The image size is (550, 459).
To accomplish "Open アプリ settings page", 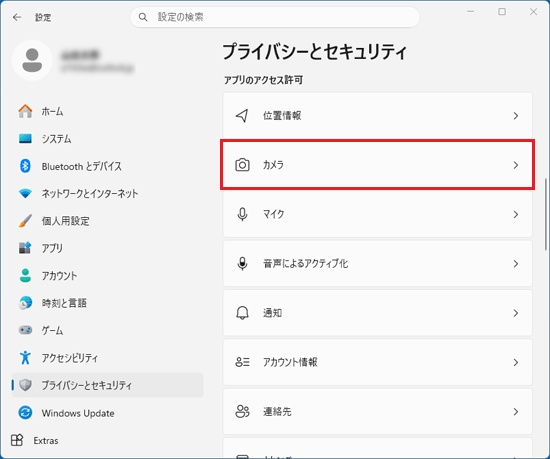I will [52, 248].
